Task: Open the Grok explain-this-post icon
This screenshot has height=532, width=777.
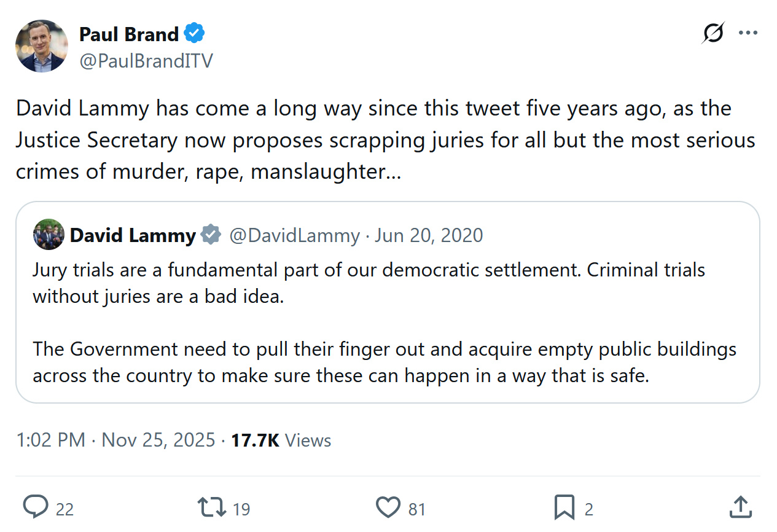Action: point(713,33)
